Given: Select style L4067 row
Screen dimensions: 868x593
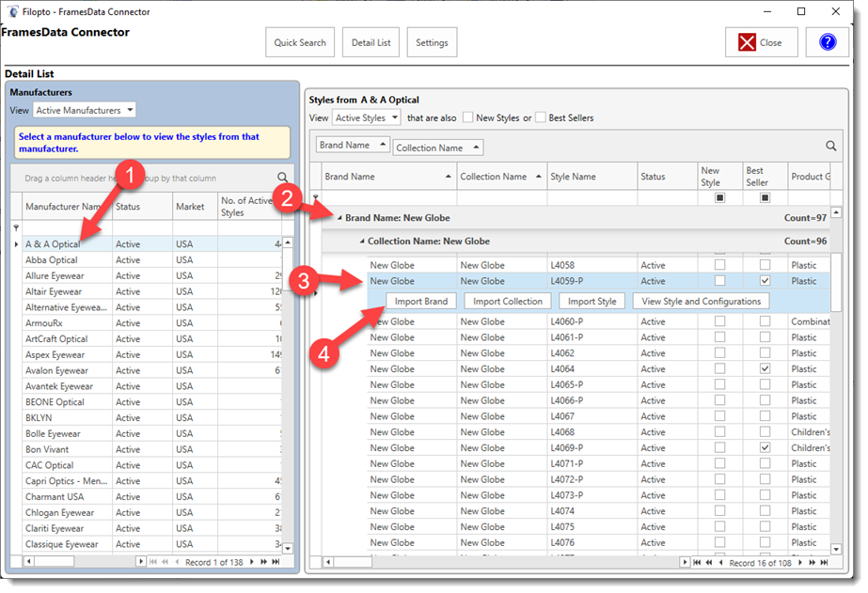Looking at the screenshot, I should tap(598, 416).
